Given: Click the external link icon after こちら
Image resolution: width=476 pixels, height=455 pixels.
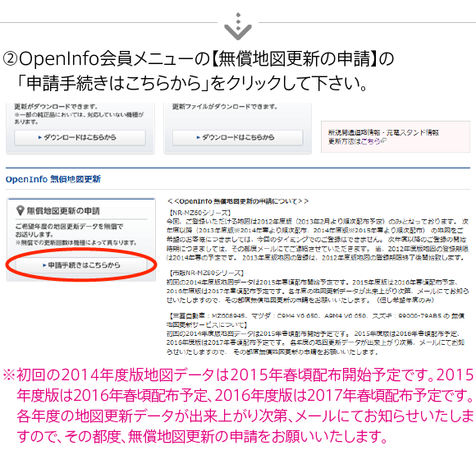Looking at the screenshot, I should tap(383, 140).
